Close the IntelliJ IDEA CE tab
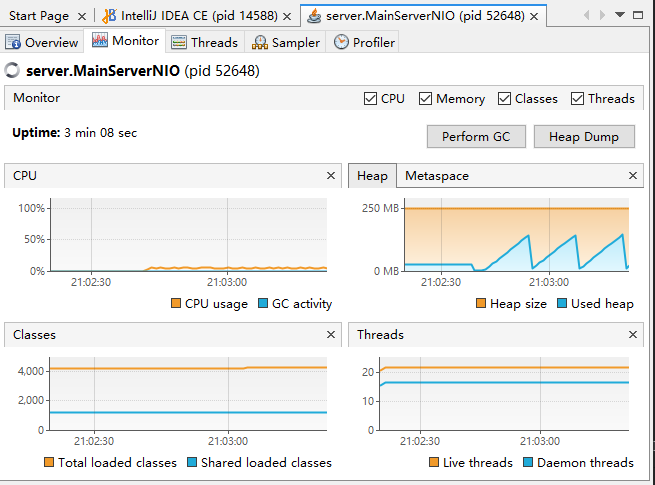The width and height of the screenshot is (655, 485). (287, 16)
